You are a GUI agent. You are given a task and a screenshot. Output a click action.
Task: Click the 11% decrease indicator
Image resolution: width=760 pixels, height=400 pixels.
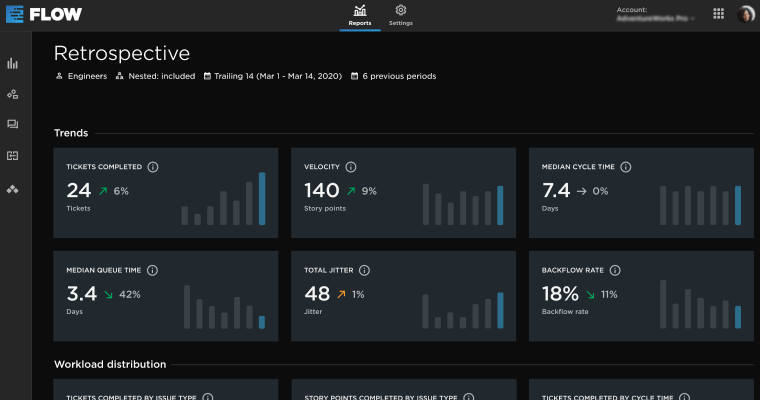click(602, 294)
